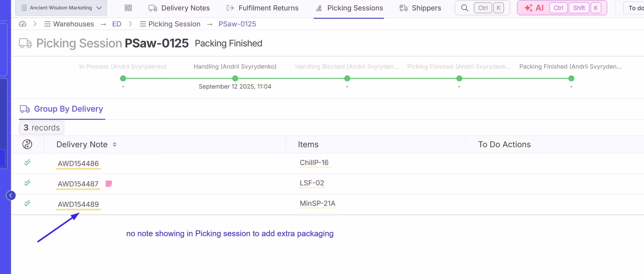The width and height of the screenshot is (644, 274).
Task: Click the yin-yang status column icon
Action: click(x=27, y=144)
